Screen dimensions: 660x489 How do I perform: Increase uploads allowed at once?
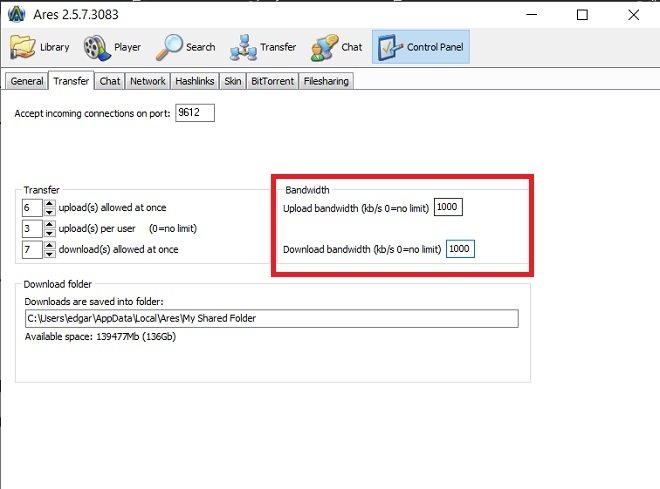[x=49, y=203]
